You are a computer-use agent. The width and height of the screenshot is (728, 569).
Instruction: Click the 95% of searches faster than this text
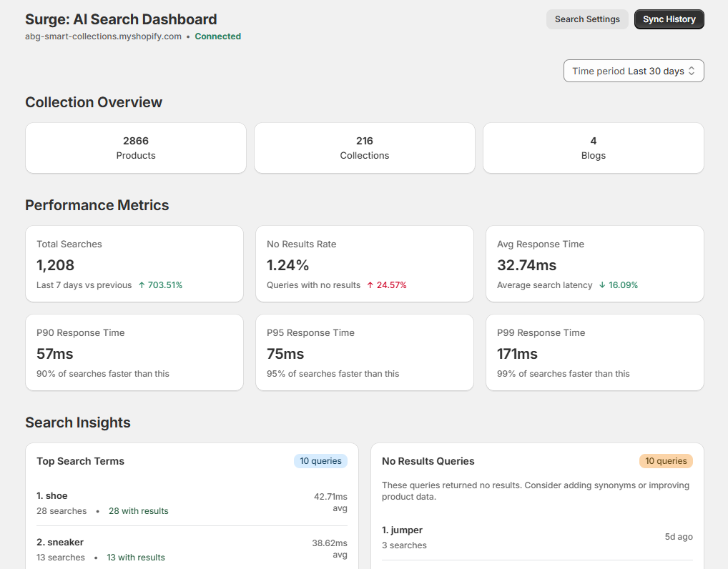point(333,374)
